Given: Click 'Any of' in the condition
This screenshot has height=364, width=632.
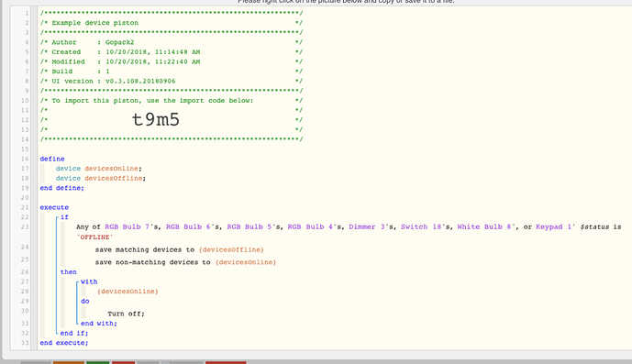Looking at the screenshot, I should (88, 227).
